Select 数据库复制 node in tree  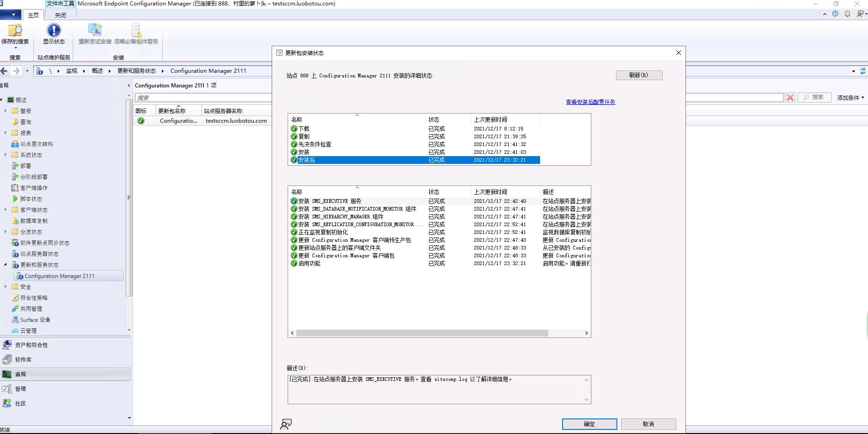click(34, 221)
